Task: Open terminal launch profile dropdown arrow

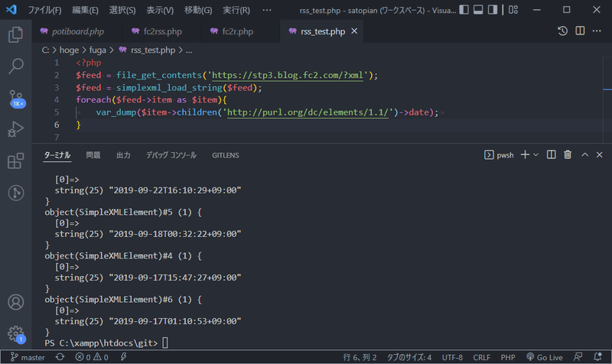Action: 536,155
